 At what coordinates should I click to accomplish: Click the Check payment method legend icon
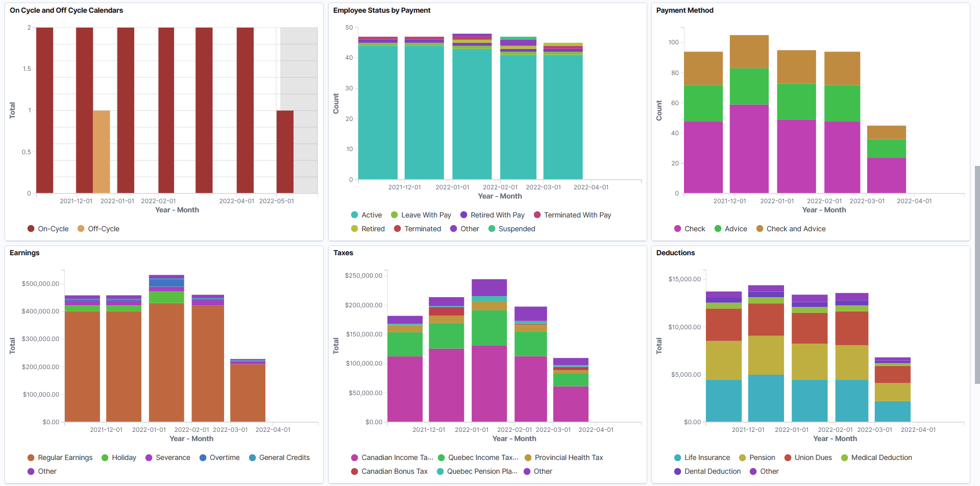coord(677,229)
